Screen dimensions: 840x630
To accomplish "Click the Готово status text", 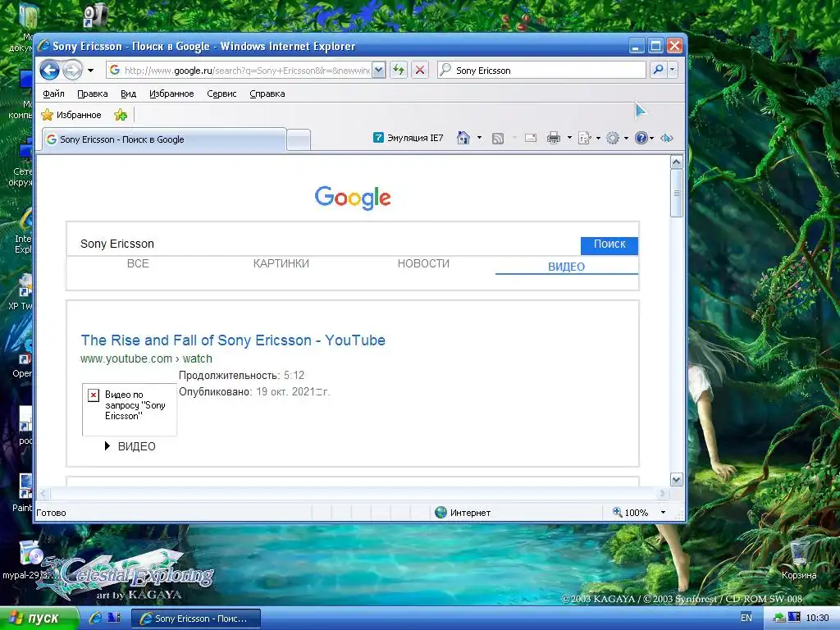I will (x=51, y=513).
